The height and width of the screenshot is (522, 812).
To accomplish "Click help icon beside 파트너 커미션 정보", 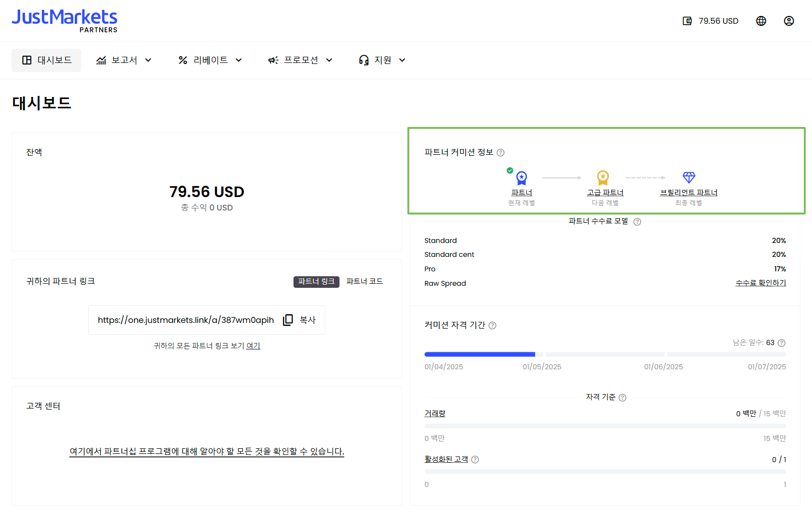I will [501, 153].
